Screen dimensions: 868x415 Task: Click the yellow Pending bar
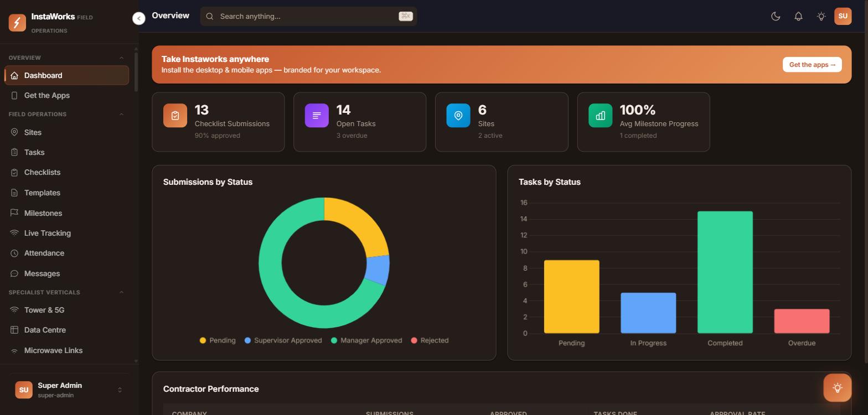click(571, 297)
